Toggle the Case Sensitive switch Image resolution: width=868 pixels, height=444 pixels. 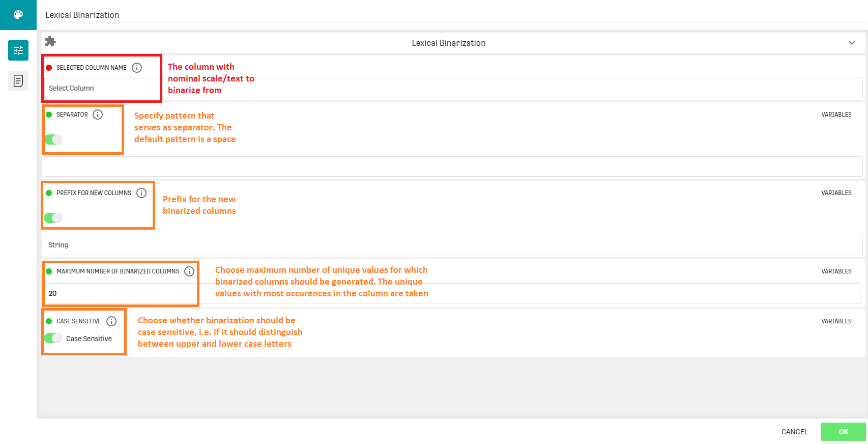53,338
